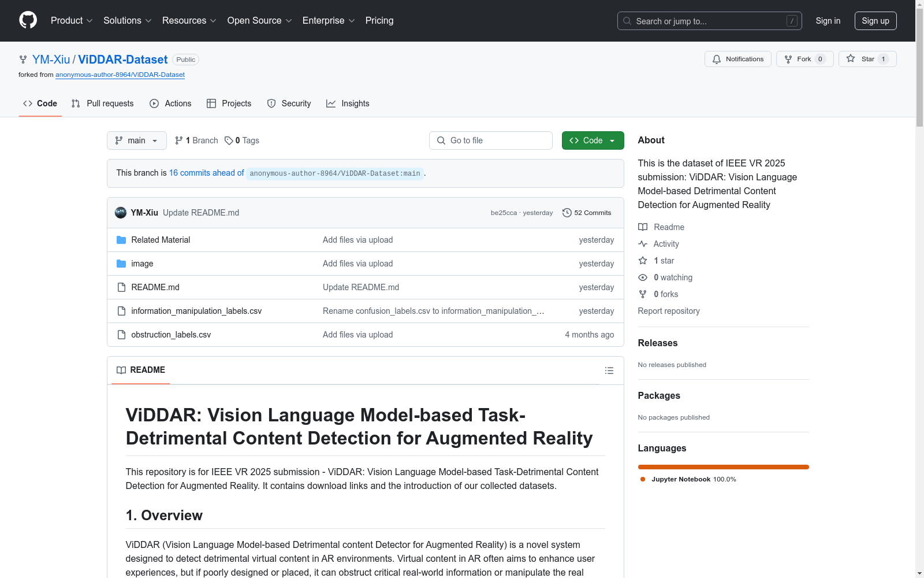Click the README.md file icon
Image resolution: width=924 pixels, height=578 pixels.
click(x=121, y=287)
